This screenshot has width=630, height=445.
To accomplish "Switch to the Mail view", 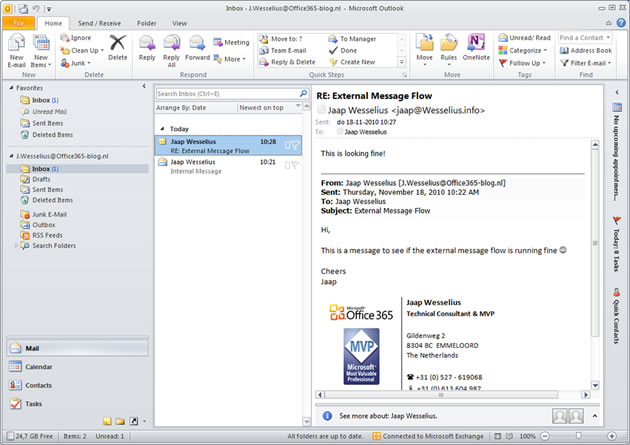I will (x=78, y=348).
